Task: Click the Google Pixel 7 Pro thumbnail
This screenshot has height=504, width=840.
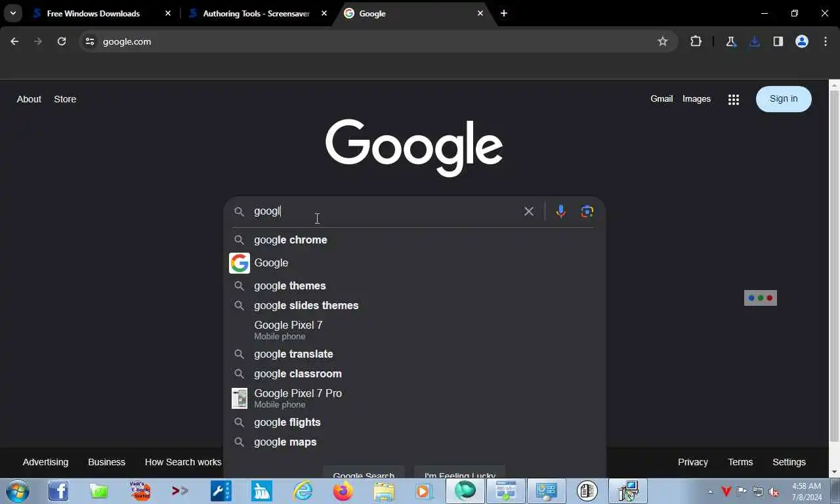Action: point(240,398)
